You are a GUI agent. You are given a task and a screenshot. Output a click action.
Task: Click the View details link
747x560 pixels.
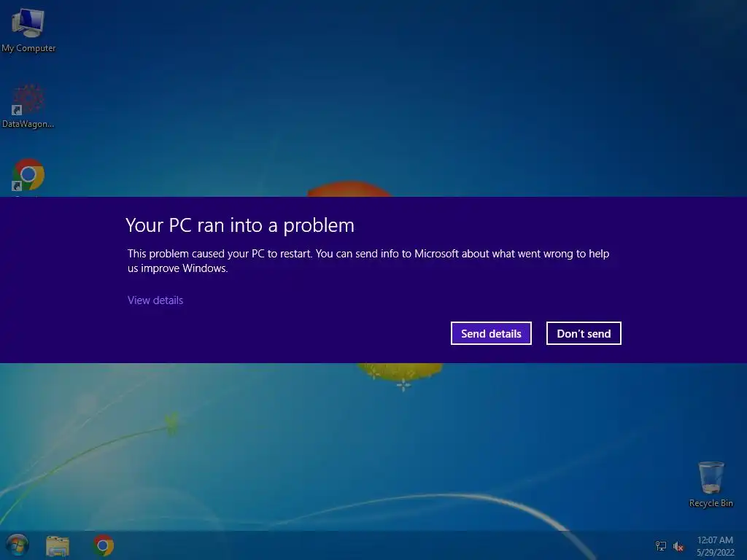click(x=155, y=300)
